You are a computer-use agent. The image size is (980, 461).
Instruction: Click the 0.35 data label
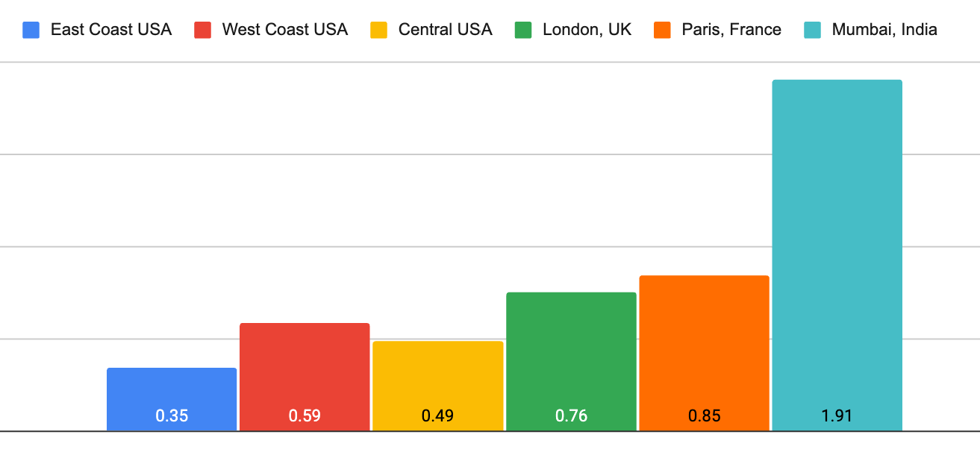tap(172, 415)
